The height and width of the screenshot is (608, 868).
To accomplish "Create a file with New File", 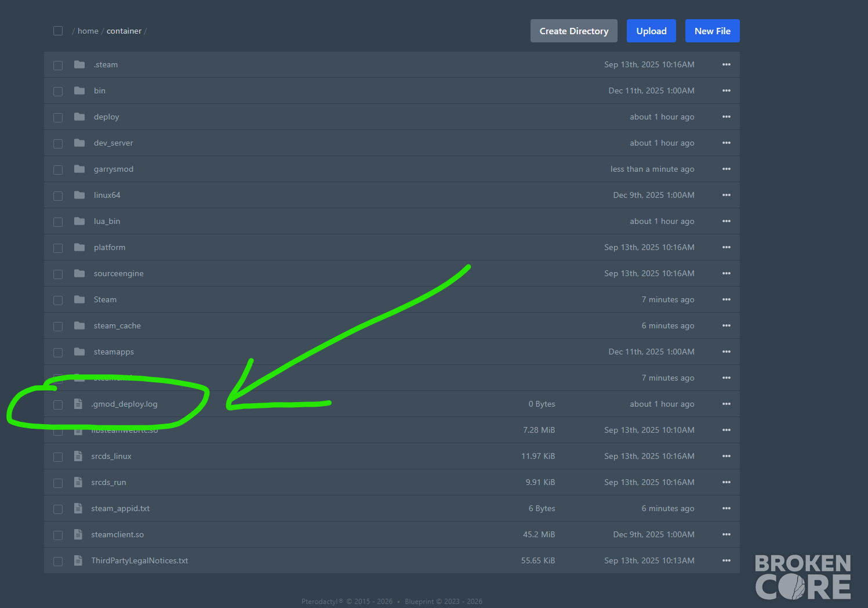I will click(713, 31).
